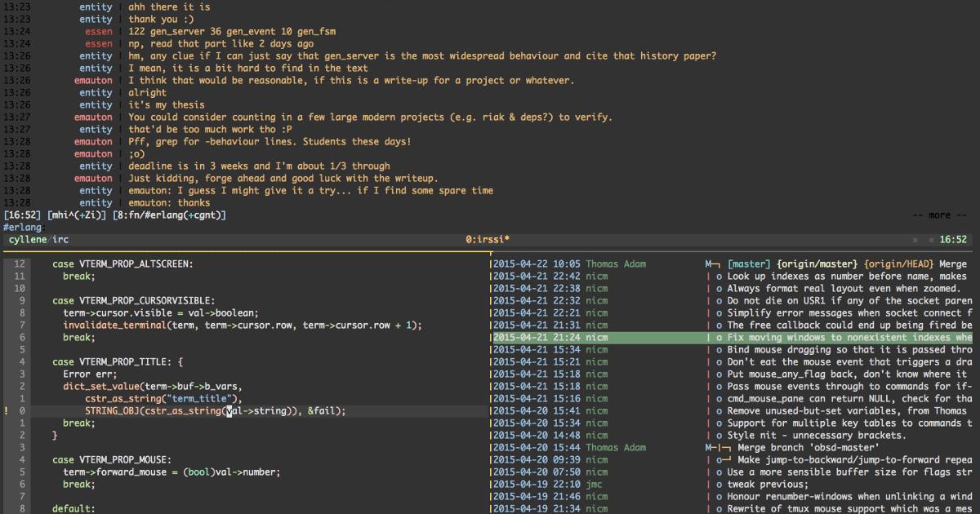Screen dimensions: 980x514
Task: Click the '-- more --' indicator in irssi
Action: point(939,215)
